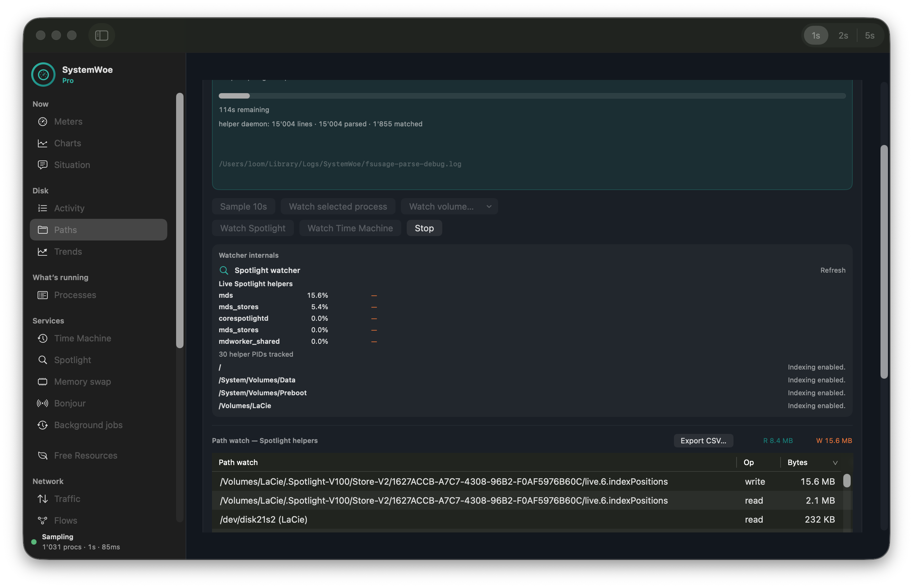The image size is (913, 588).
Task: Click the sidebar scrollbar
Action: coord(180,221)
